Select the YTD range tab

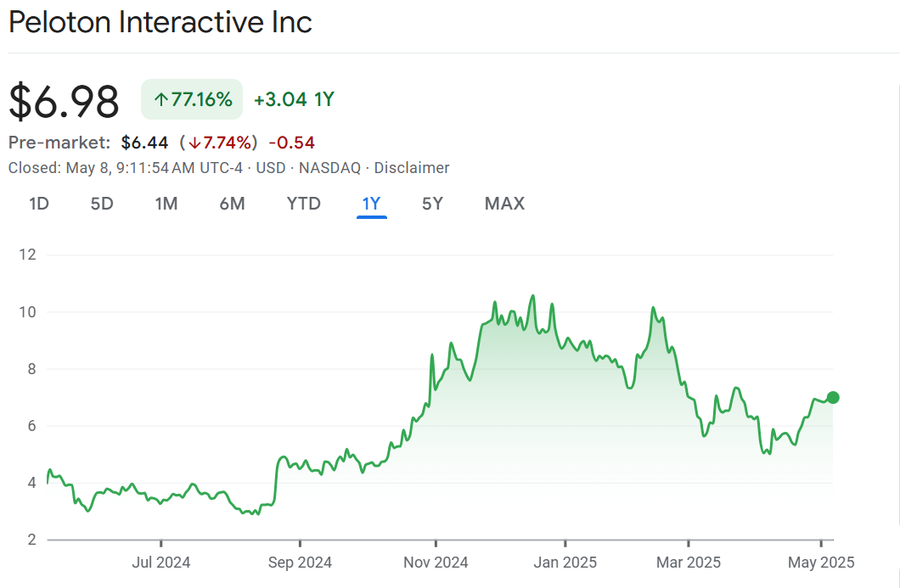click(303, 204)
